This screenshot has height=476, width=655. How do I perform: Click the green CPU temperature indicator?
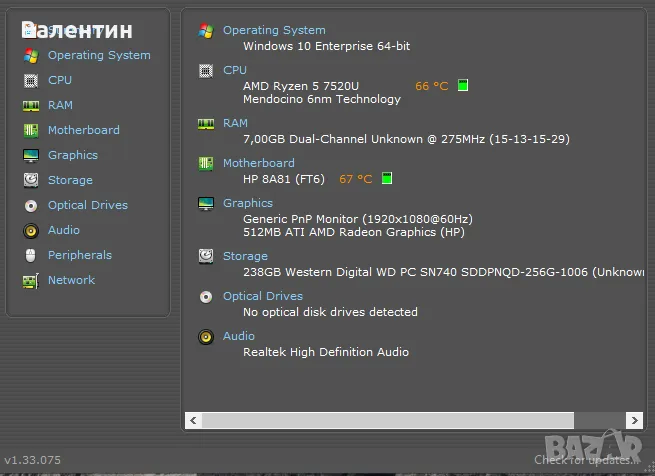[x=463, y=86]
